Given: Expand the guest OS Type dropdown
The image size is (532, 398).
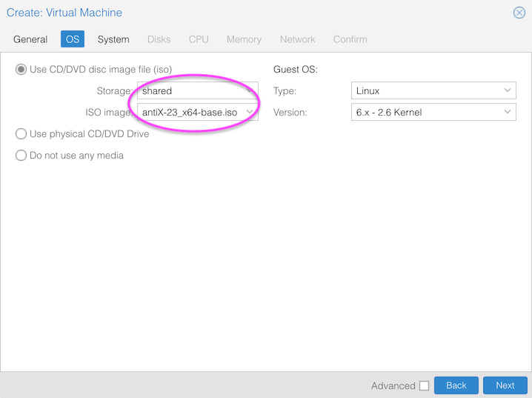Looking at the screenshot, I should click(508, 91).
